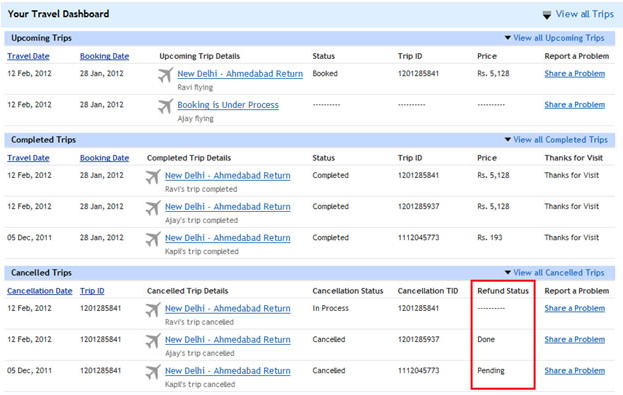Click plane icon for Ravi's trip cancelled

(x=153, y=309)
